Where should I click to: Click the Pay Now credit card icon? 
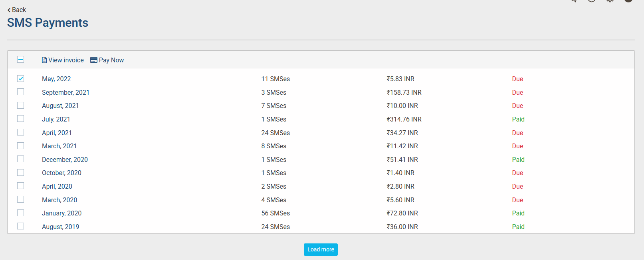[x=94, y=60]
